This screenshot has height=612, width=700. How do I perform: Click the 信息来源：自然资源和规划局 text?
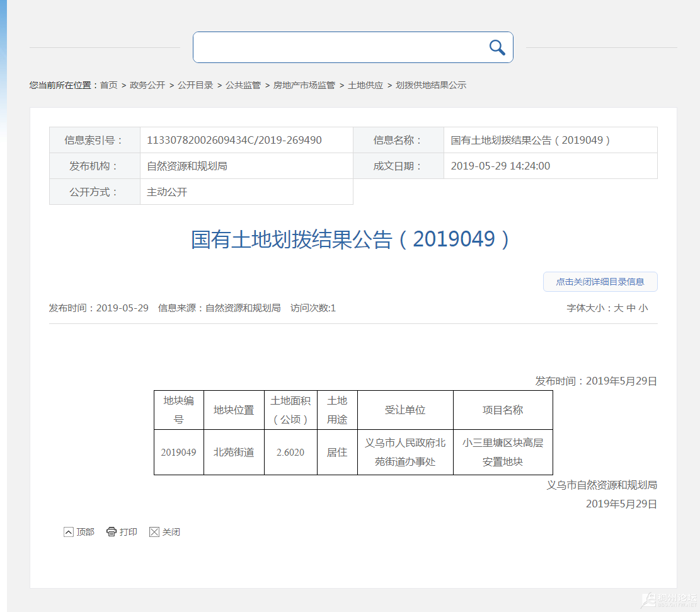click(x=219, y=308)
